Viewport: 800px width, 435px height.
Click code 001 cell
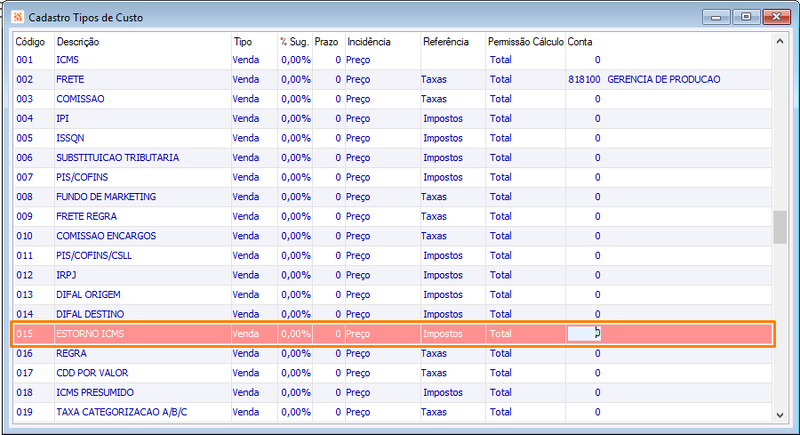[x=24, y=60]
